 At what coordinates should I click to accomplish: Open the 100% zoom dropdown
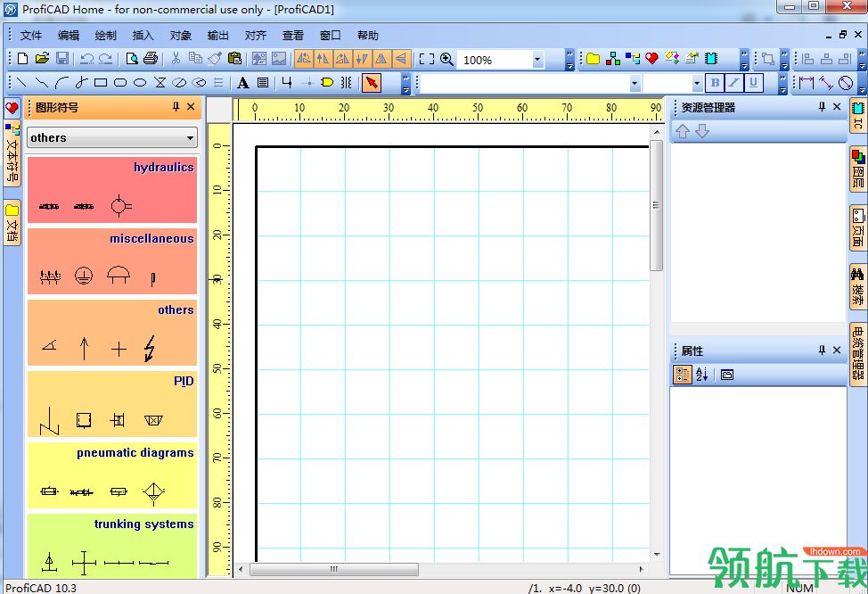point(537,59)
